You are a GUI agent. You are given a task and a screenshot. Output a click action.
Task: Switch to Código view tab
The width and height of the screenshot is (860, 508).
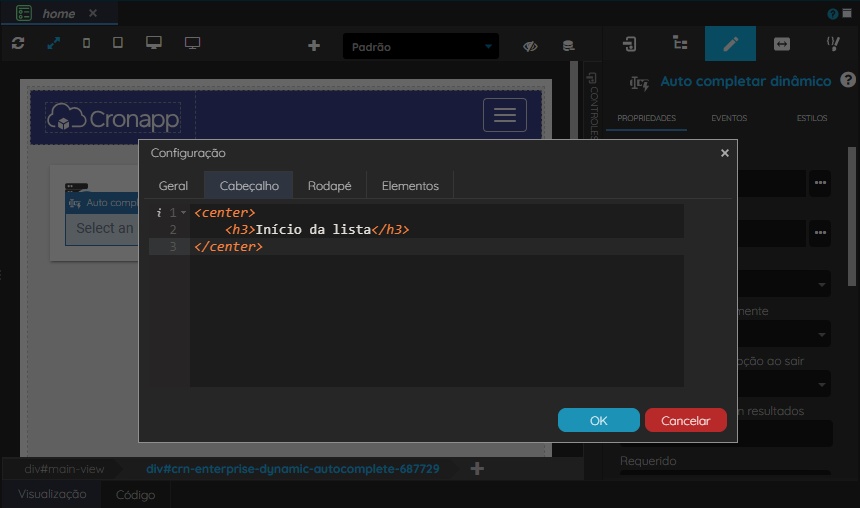135,495
